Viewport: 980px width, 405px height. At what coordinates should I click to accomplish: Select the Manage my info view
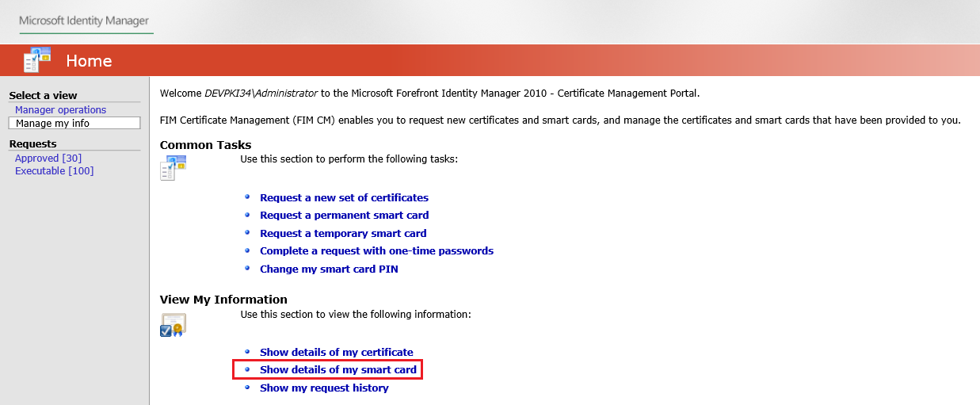pos(74,123)
